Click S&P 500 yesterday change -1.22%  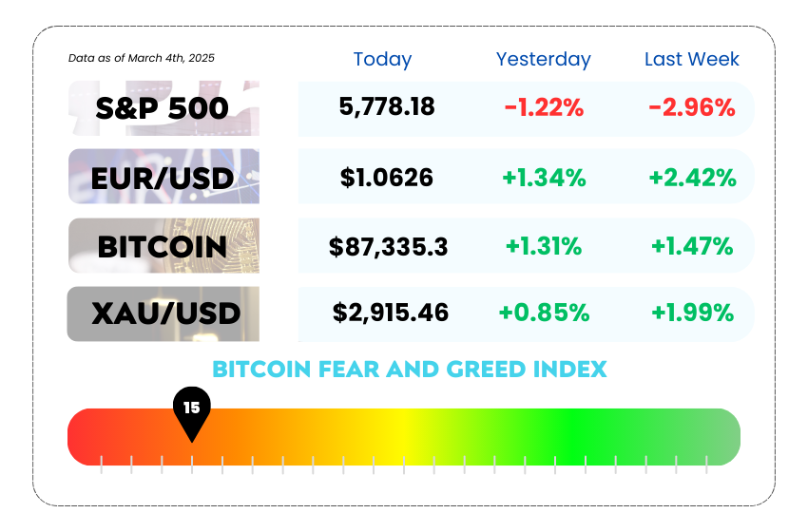pyautogui.click(x=544, y=107)
